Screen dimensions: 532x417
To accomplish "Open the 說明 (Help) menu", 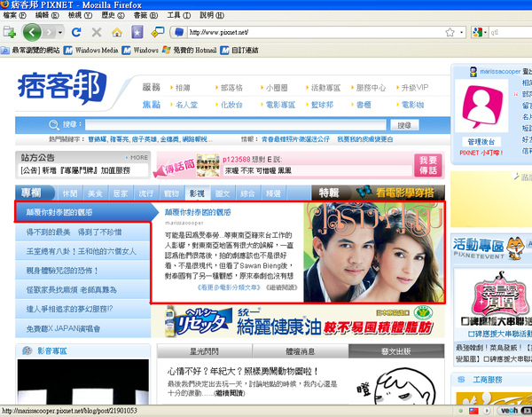I will coord(212,15).
